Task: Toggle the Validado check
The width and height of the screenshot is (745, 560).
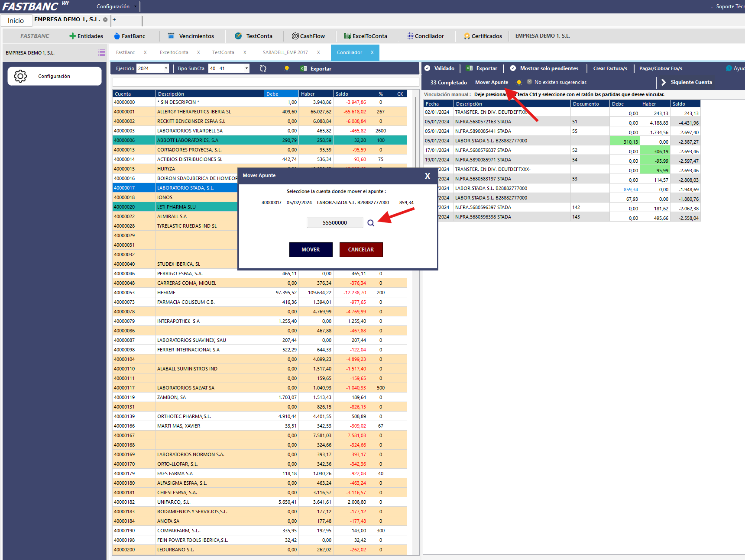Action: pyautogui.click(x=427, y=68)
